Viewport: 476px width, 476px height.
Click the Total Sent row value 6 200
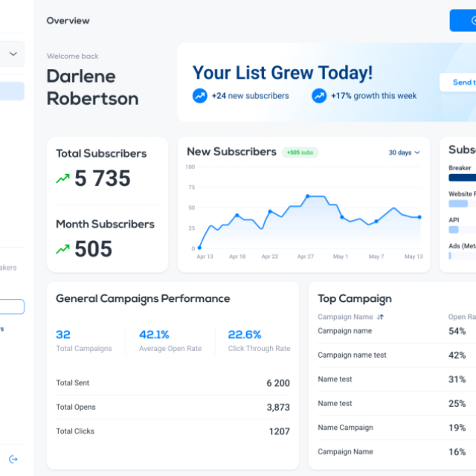click(x=278, y=383)
